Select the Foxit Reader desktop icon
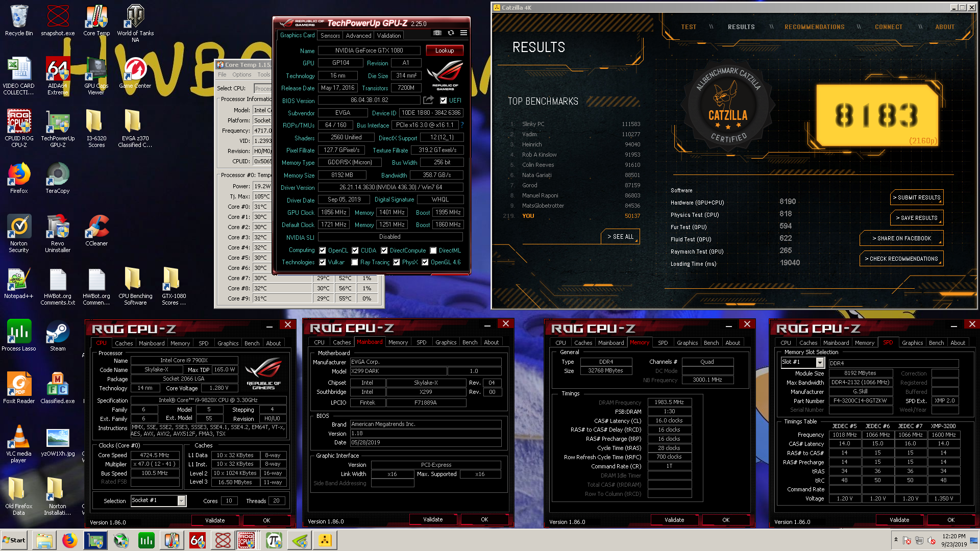Screen dimensions: 980x551 coord(19,388)
